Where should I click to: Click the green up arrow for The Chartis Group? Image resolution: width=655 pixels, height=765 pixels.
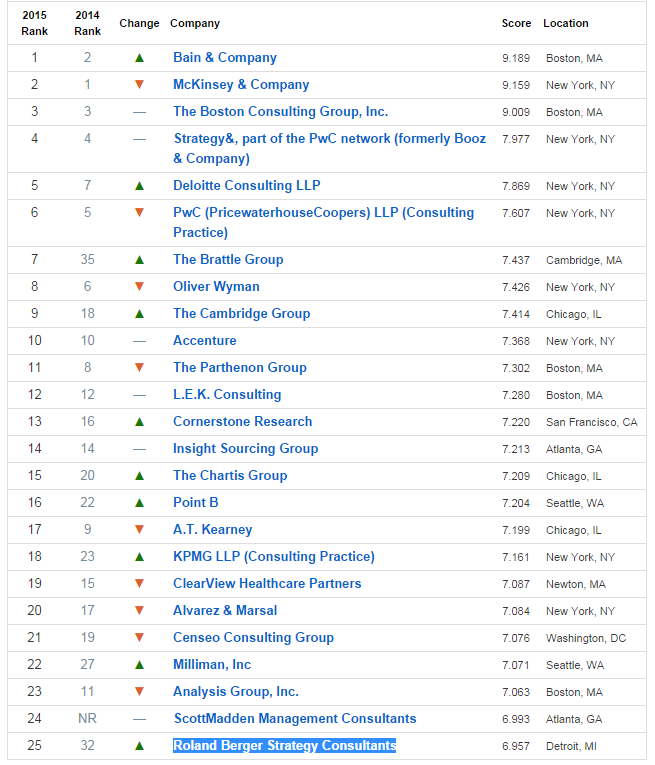[x=139, y=475]
